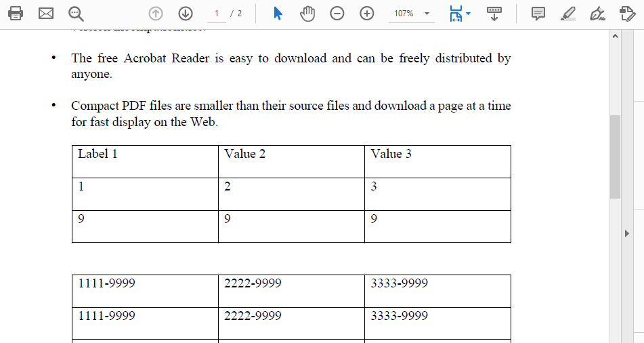The image size is (644, 343).
Task: Activate the Hand pan tool
Action: 307,14
